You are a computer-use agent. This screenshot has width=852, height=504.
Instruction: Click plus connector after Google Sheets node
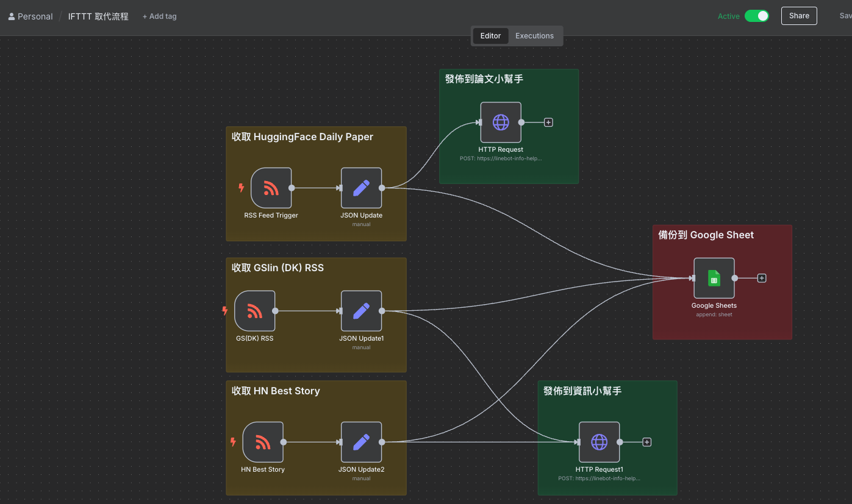click(762, 278)
